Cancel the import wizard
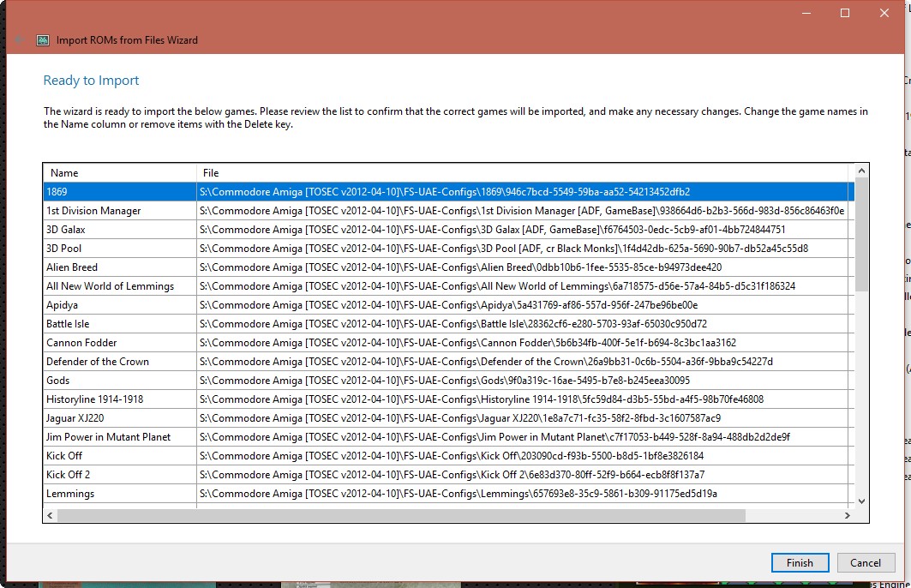Screen dimensions: 911x588 point(866,563)
